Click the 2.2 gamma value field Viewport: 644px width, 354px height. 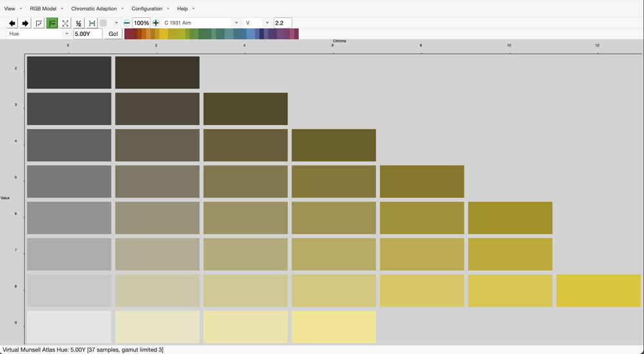coord(283,23)
